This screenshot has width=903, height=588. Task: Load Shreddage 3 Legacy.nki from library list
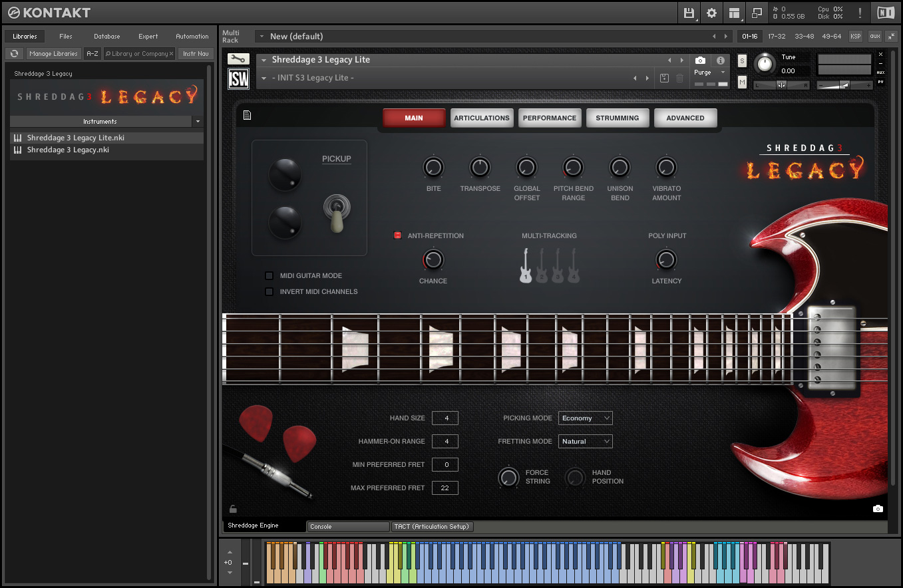106,150
